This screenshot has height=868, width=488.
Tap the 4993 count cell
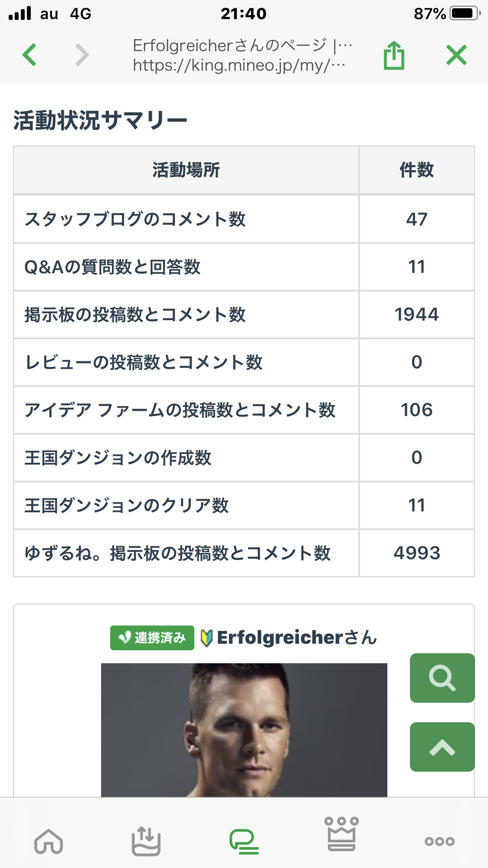[416, 553]
